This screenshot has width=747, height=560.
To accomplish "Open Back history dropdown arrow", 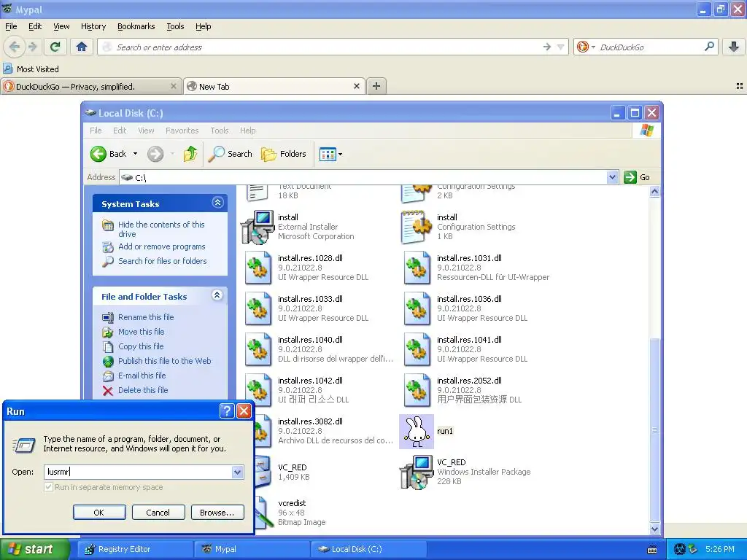I will click(x=135, y=154).
